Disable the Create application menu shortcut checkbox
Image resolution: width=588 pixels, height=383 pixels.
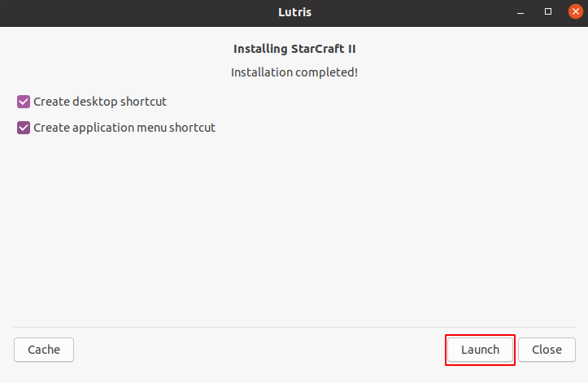tap(24, 128)
